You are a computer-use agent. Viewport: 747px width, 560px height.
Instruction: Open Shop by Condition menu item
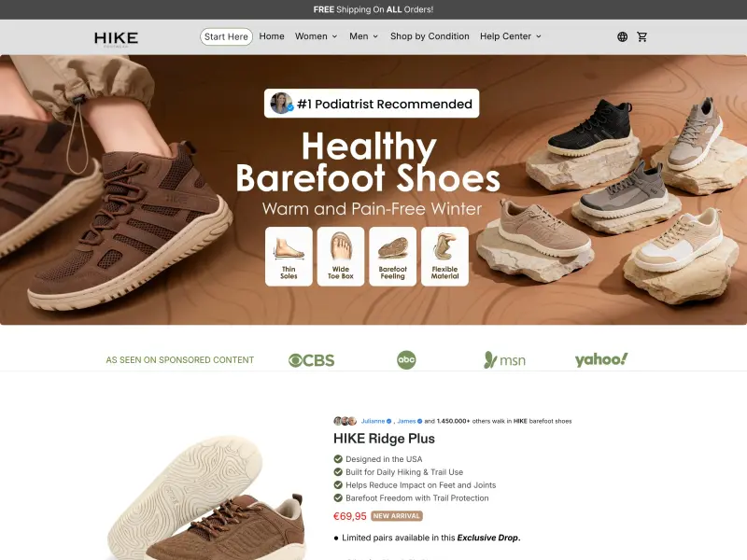[x=430, y=36]
